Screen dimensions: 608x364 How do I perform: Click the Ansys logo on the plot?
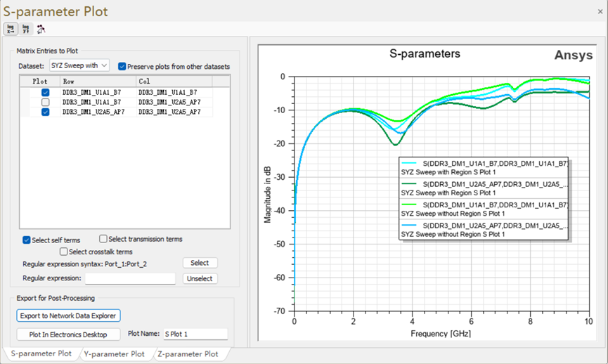pyautogui.click(x=573, y=56)
